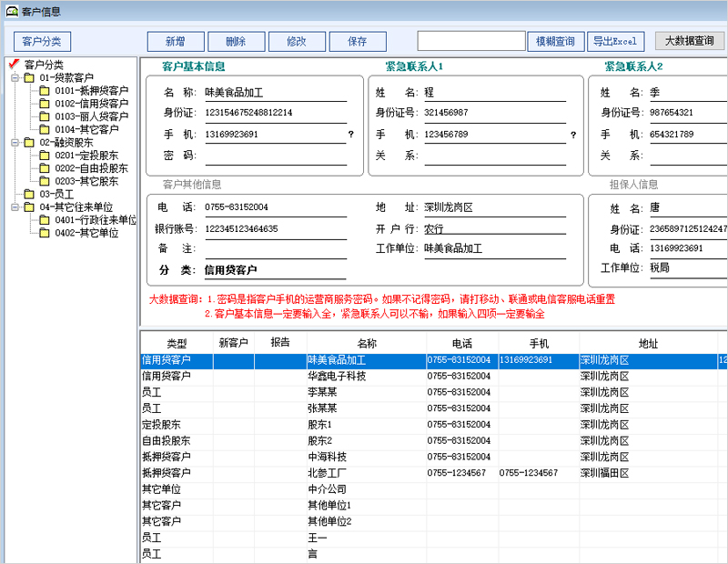The width and height of the screenshot is (728, 564).
Task: Click the red checkmark root 客户分类 icon
Action: pos(14,64)
